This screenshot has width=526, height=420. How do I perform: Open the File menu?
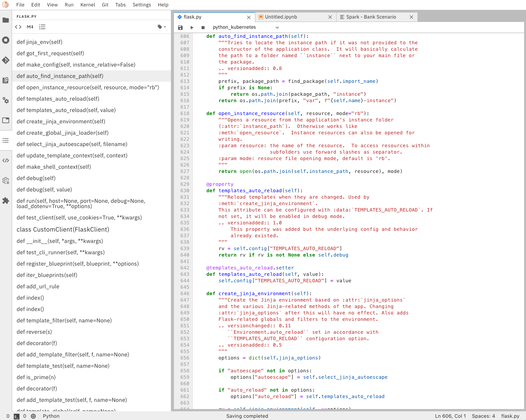(x=20, y=5)
